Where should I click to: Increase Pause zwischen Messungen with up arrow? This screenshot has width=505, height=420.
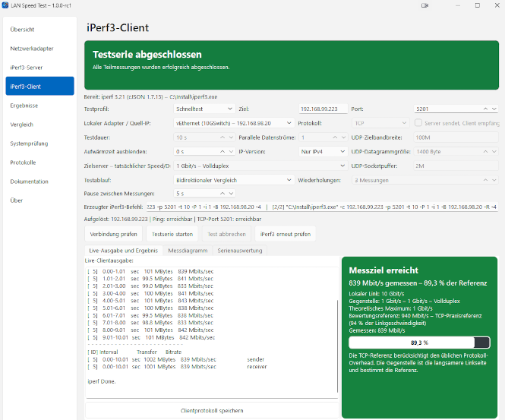click(x=223, y=193)
